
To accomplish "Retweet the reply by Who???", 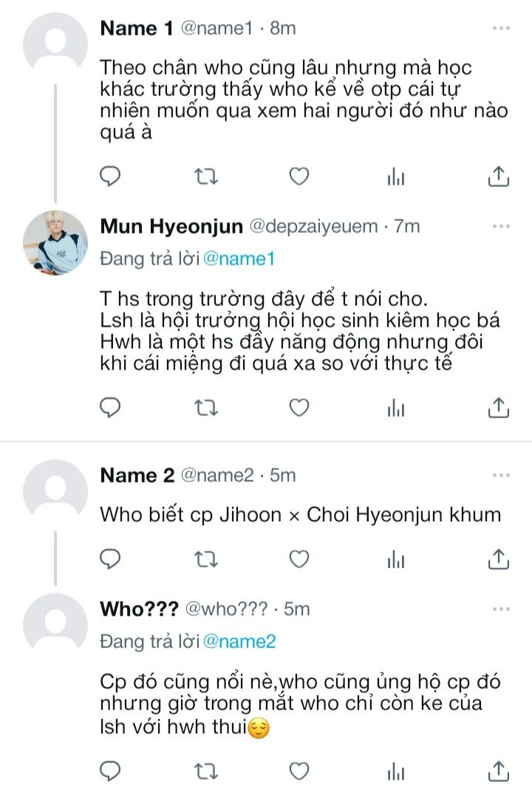I will pos(205,772).
